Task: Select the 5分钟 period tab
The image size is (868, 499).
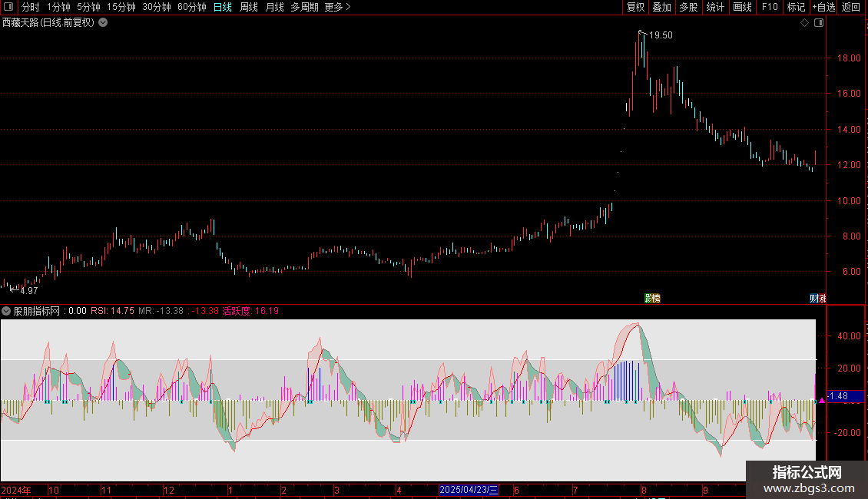Action: pyautogui.click(x=88, y=7)
